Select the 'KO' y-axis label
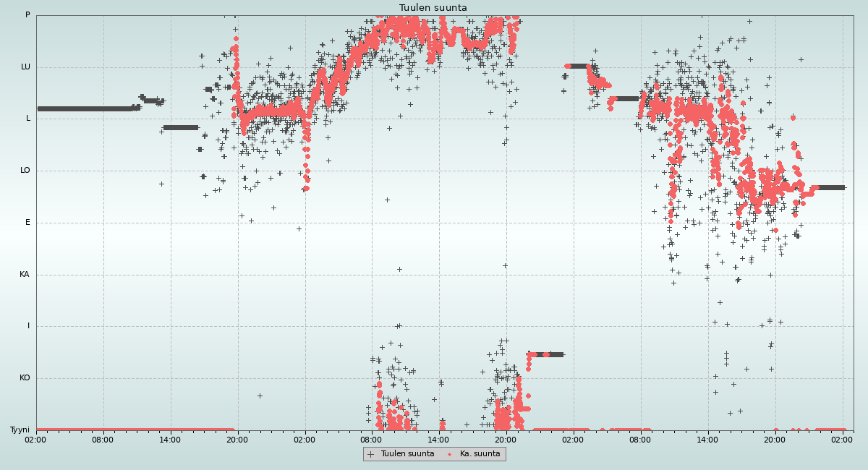The width and height of the screenshot is (868, 470). [25, 378]
